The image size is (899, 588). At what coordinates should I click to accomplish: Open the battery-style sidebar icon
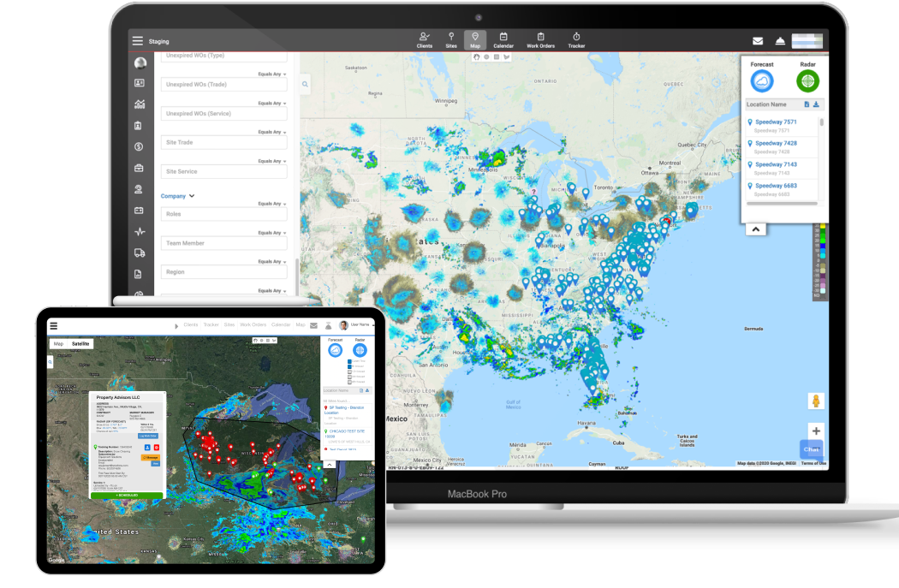click(139, 211)
